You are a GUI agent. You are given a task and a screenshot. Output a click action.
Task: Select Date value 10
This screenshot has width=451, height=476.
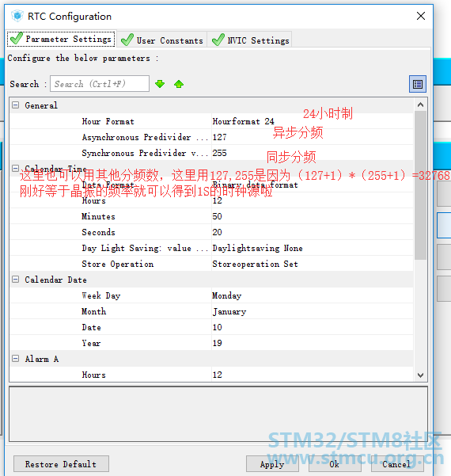(x=217, y=327)
